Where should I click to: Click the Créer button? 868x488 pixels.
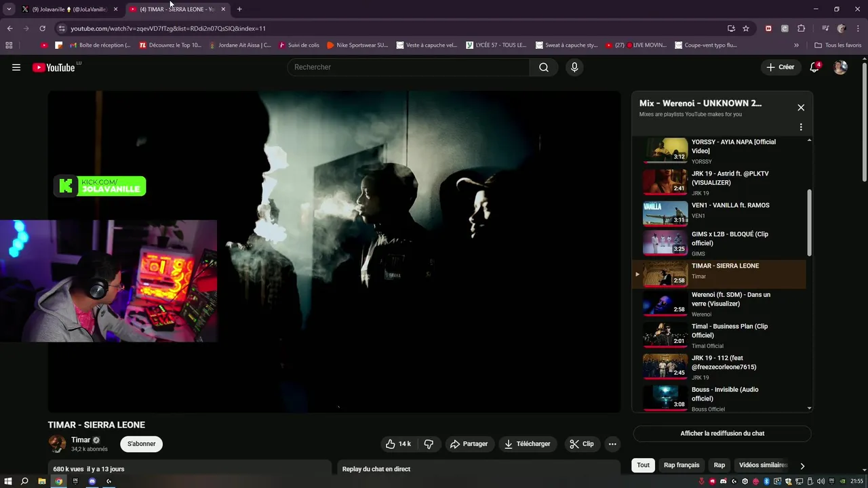click(x=781, y=67)
